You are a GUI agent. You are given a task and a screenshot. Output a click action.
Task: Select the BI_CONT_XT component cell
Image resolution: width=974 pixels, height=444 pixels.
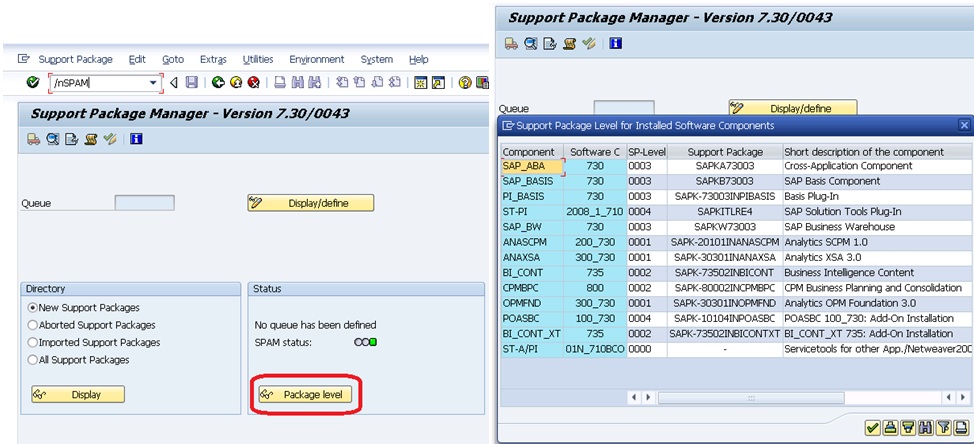pos(532,334)
